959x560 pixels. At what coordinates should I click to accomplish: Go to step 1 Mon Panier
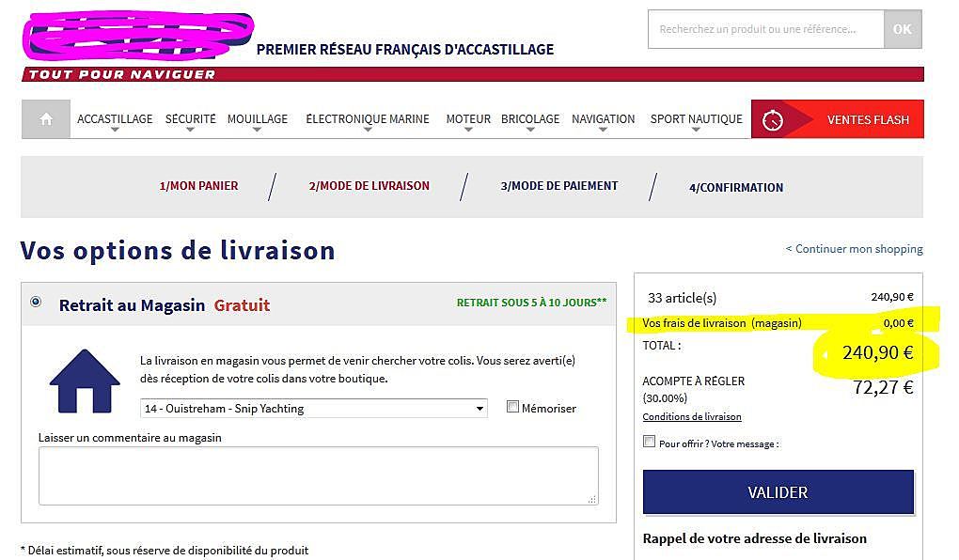point(198,186)
